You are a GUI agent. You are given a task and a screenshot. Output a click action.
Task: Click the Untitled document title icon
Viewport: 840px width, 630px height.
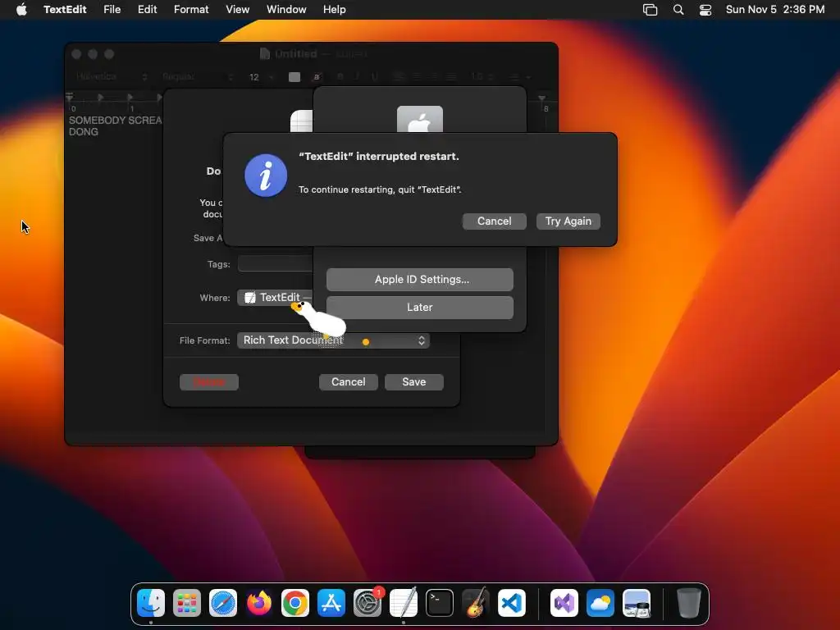click(x=265, y=53)
